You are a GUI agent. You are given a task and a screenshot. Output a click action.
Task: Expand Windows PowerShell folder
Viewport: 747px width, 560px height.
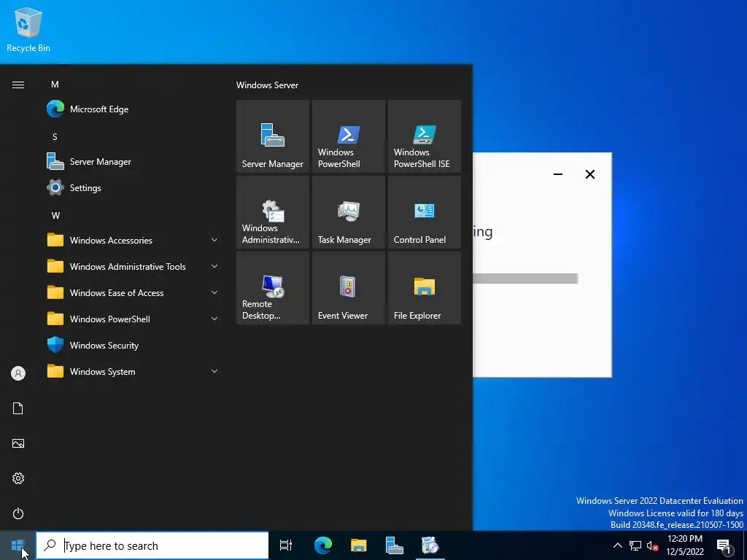point(133,319)
